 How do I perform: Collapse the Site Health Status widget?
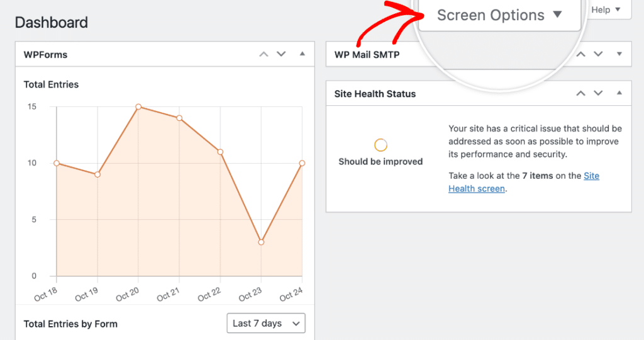coord(619,93)
